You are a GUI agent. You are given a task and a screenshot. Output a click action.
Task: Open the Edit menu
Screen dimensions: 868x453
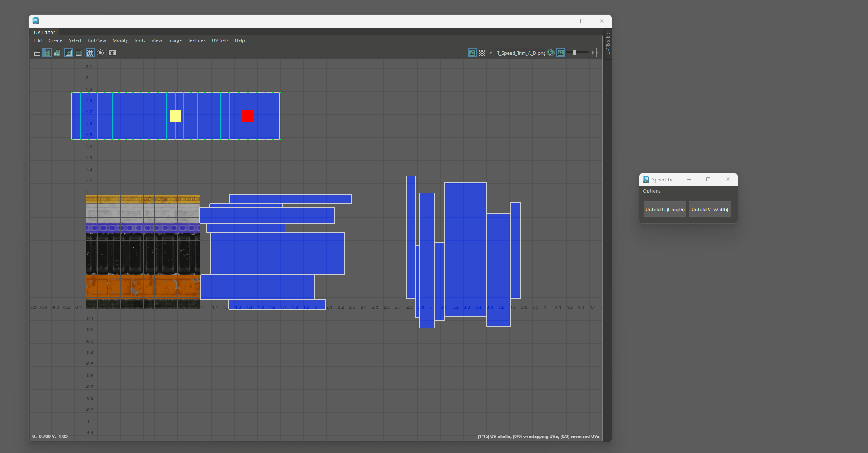[x=38, y=40]
